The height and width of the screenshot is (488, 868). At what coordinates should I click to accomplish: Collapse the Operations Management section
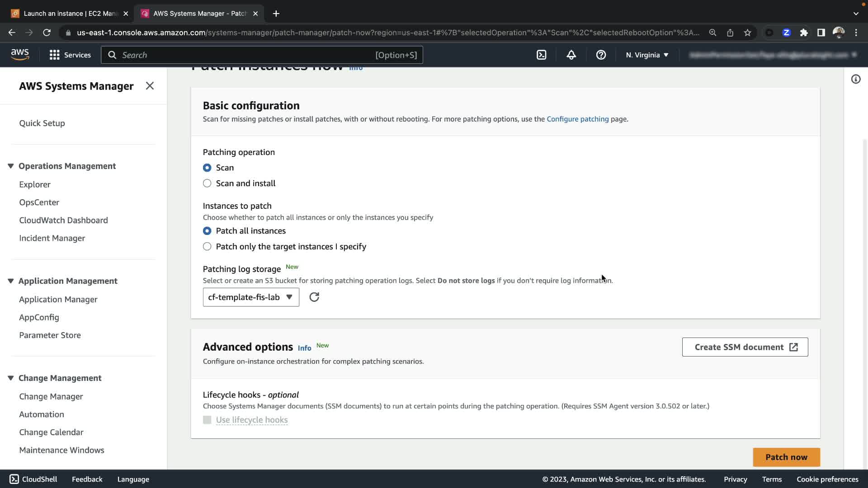pyautogui.click(x=11, y=166)
